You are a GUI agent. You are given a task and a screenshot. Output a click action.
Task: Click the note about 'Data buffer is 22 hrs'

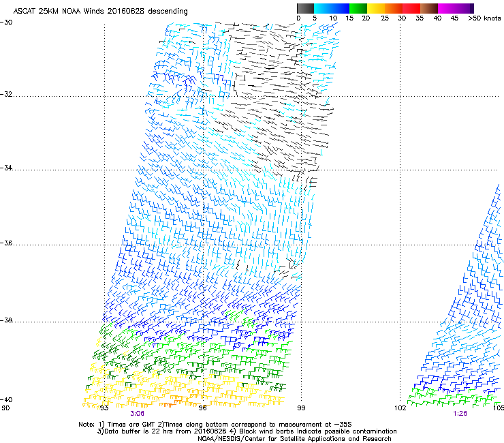(x=134, y=431)
